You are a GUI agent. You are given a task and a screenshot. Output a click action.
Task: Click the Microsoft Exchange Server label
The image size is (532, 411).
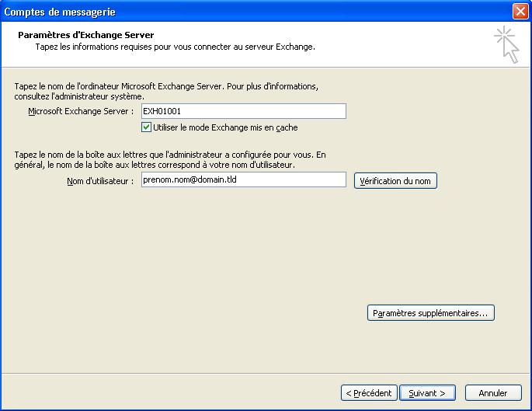coord(81,111)
